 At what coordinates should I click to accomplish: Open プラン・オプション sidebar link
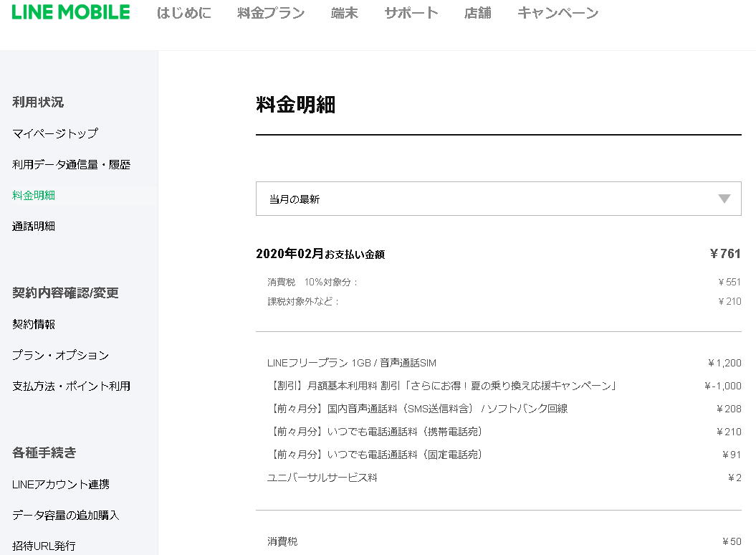point(61,355)
